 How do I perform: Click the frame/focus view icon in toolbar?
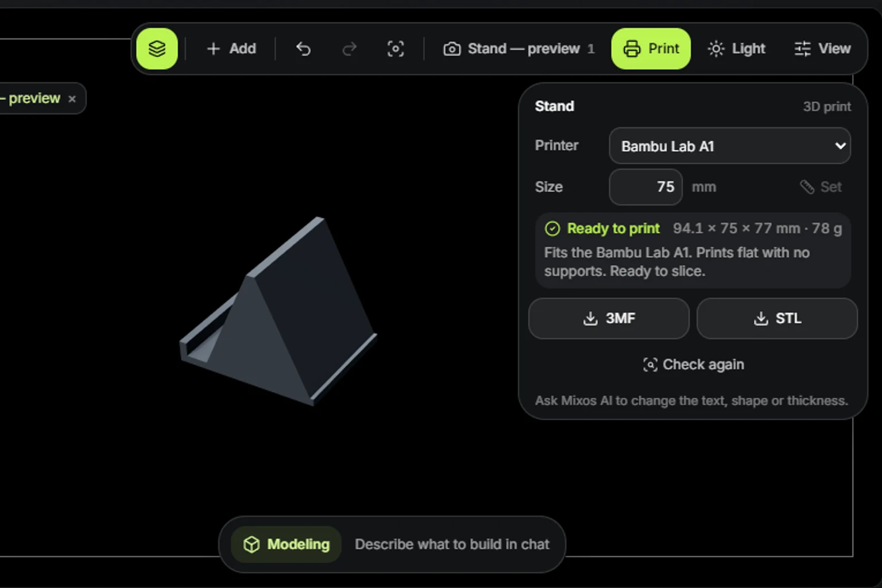tap(396, 49)
